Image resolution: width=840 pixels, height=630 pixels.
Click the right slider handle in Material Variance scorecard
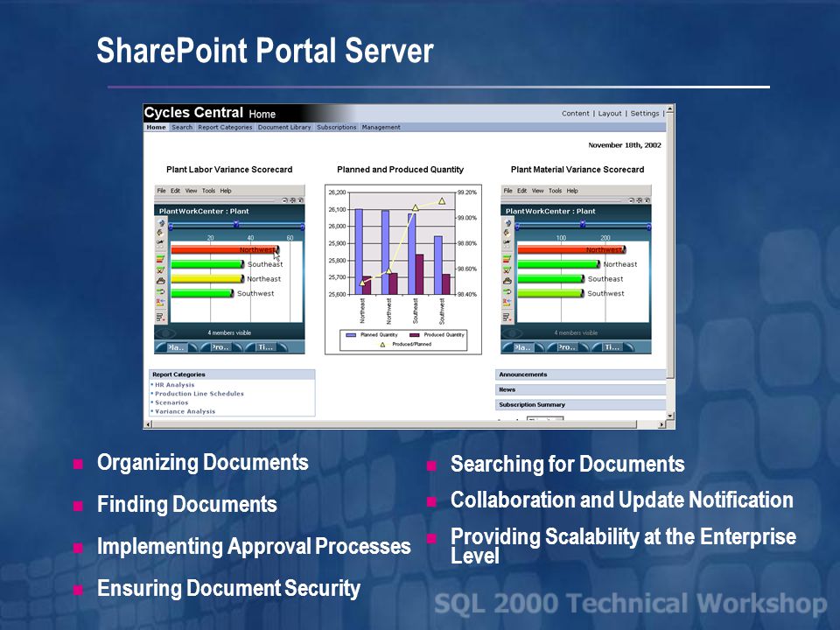click(648, 227)
